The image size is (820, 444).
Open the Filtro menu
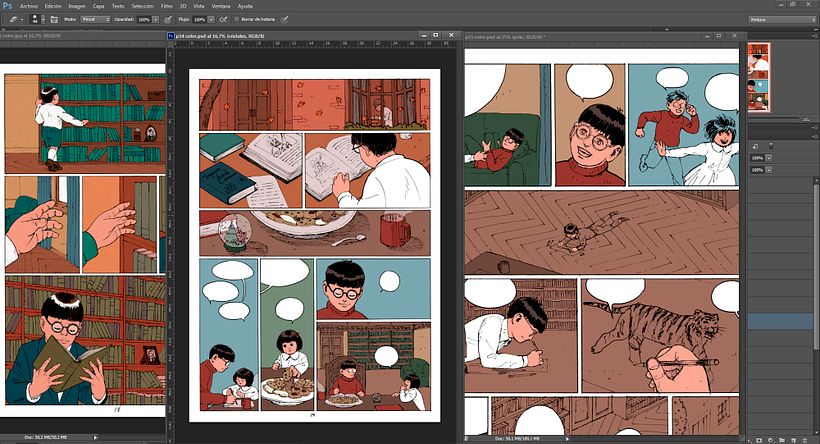166,6
